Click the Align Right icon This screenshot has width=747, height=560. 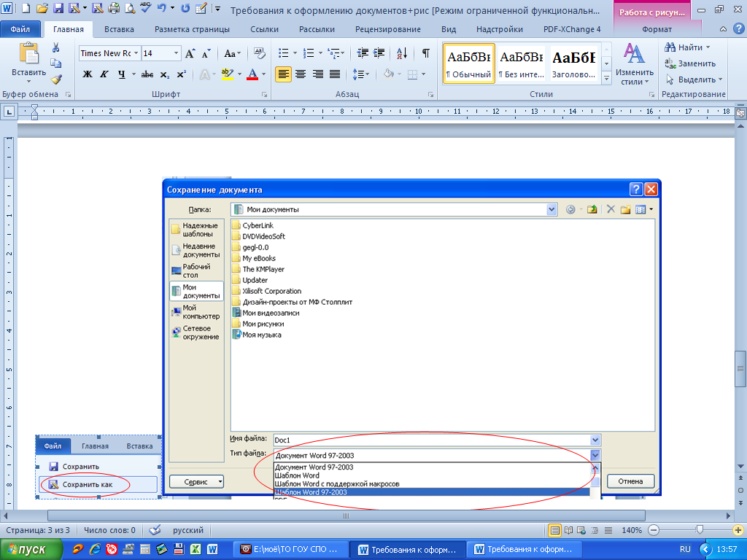coord(318,74)
